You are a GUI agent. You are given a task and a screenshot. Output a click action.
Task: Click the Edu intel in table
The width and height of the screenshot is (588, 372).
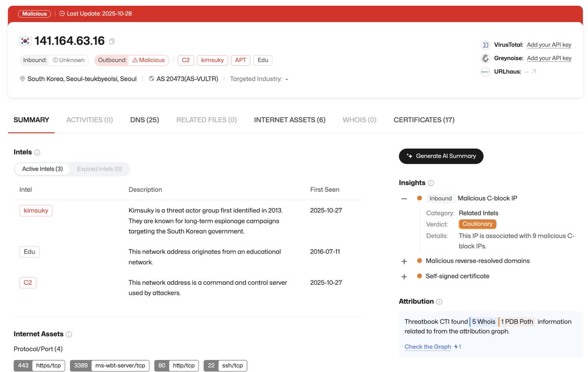click(x=29, y=252)
